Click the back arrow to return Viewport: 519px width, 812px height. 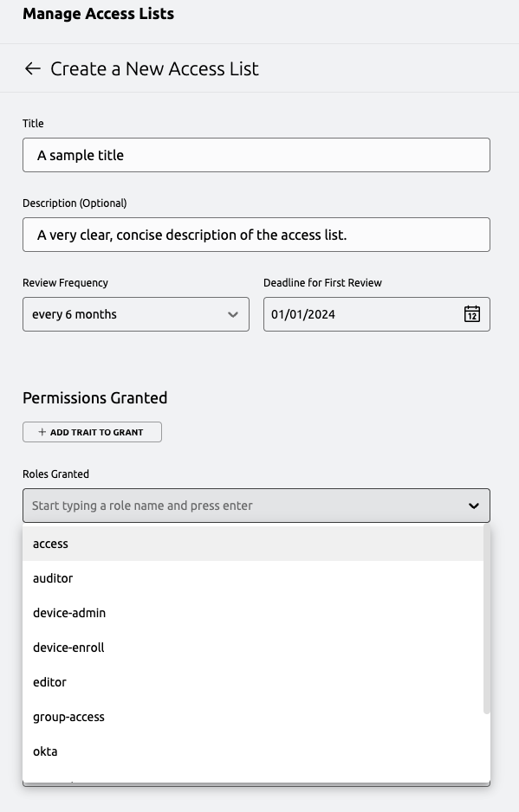click(x=32, y=68)
